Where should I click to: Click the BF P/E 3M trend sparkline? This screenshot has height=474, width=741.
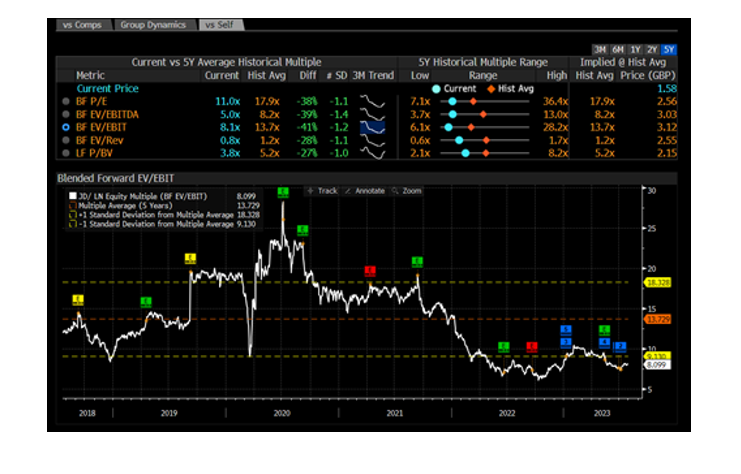pyautogui.click(x=372, y=101)
